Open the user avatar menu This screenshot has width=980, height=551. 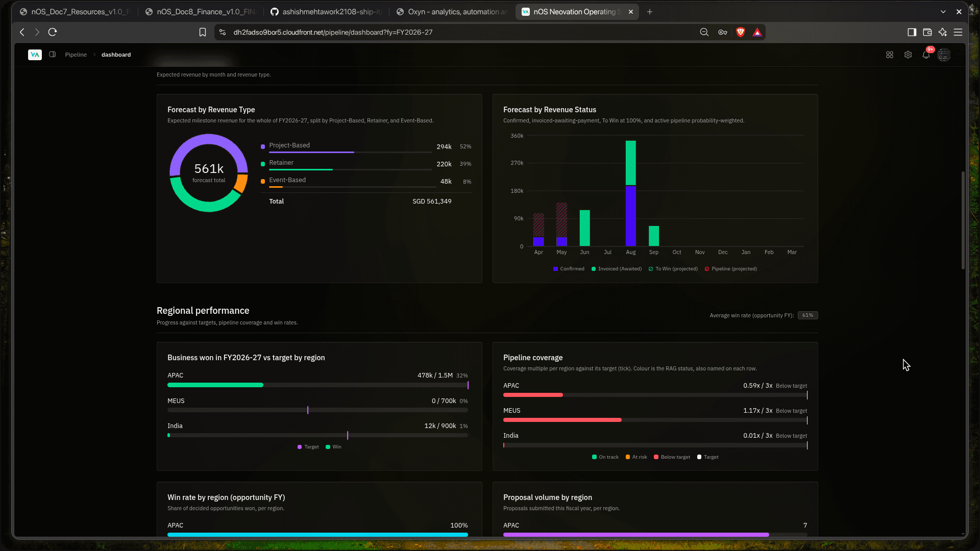coord(944,55)
